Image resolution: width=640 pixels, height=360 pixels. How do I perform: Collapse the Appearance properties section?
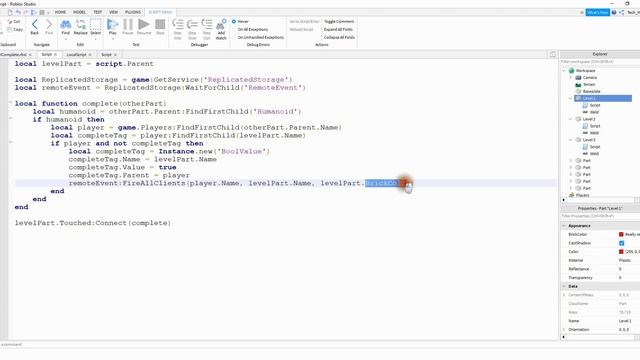coord(564,226)
